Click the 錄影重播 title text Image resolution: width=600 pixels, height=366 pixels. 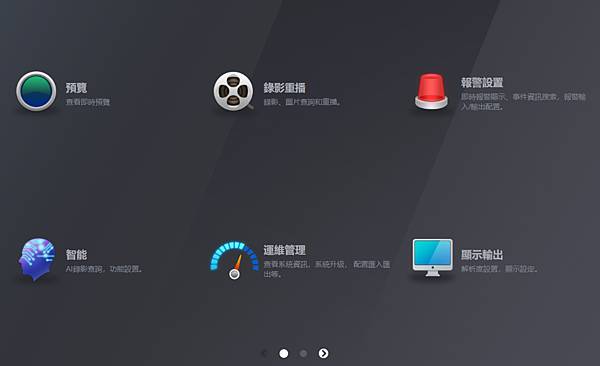284,88
